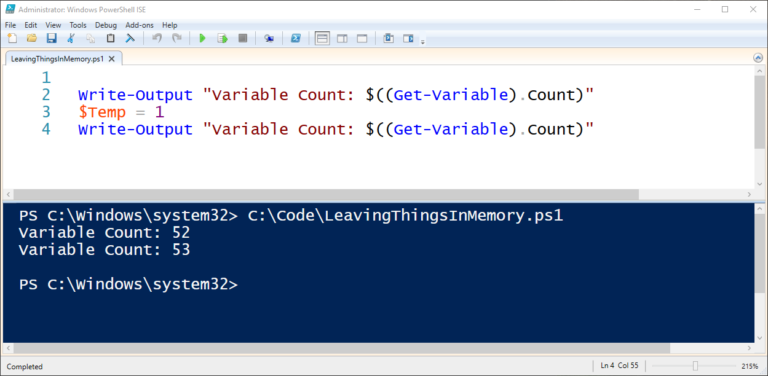The image size is (768, 376).
Task: Click the script pane horizontal scrollbar
Action: click(326, 194)
